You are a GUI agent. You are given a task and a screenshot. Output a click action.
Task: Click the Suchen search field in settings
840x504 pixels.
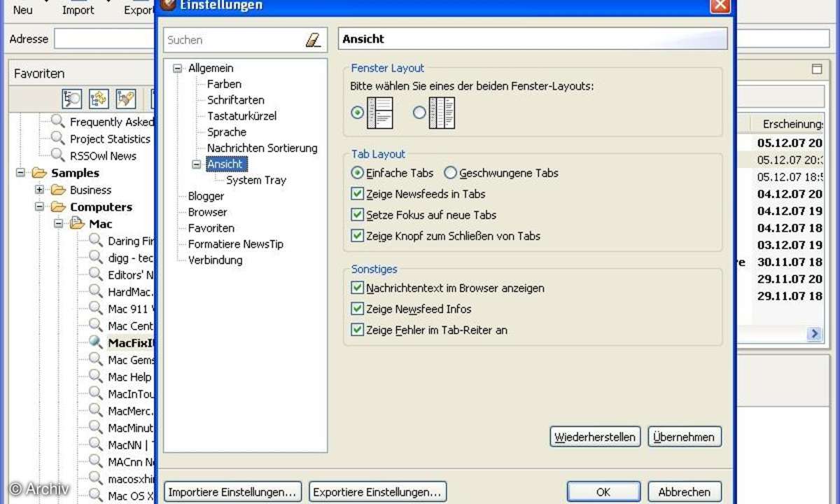[234, 40]
